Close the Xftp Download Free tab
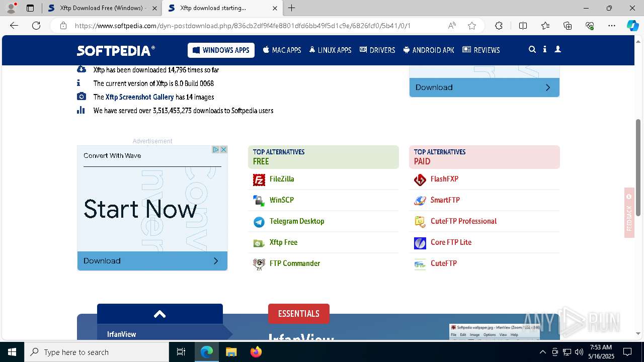The image size is (644, 362). pyautogui.click(x=154, y=8)
